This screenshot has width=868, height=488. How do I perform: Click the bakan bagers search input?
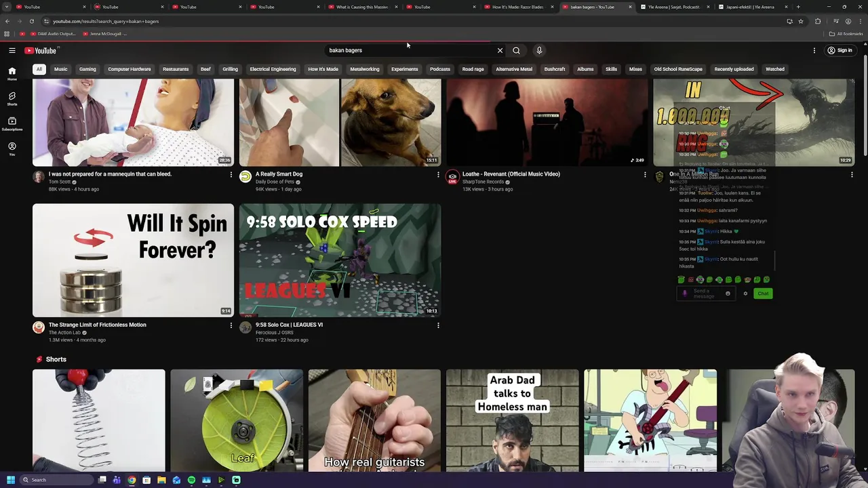pos(410,50)
